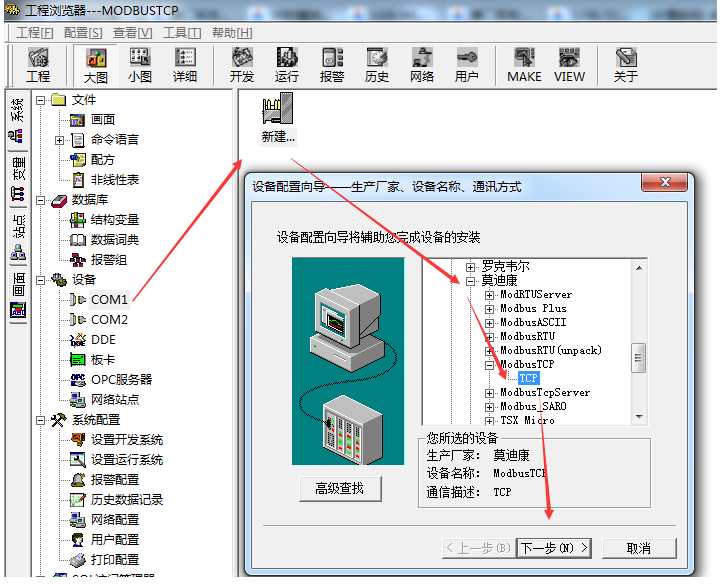Select the 板卡 board card node
724x584 pixels.
click(103, 360)
